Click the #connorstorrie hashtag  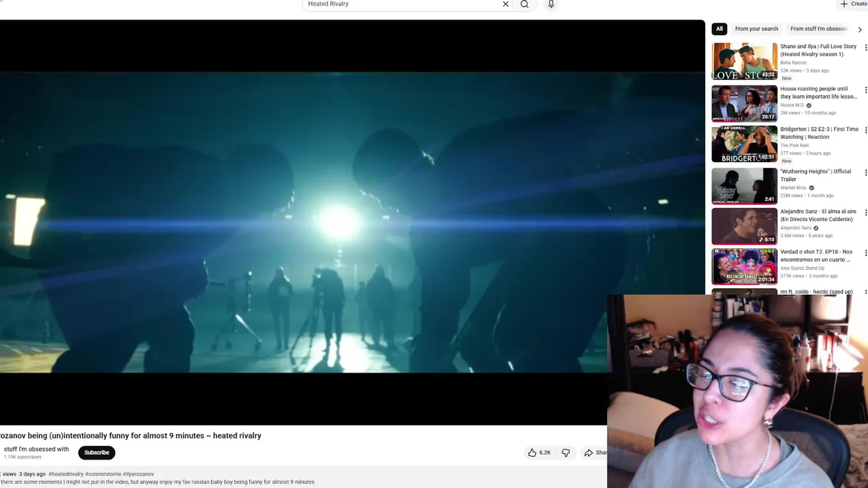tap(103, 474)
